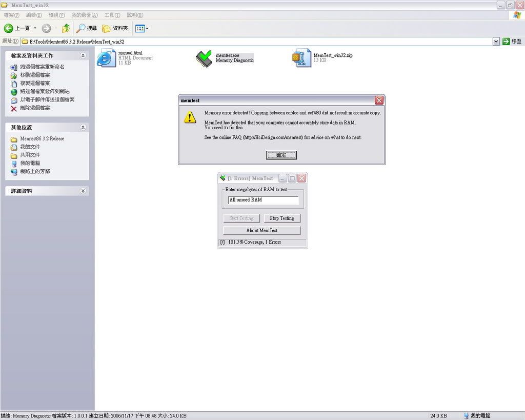Click the My Computer icon in sidebar
Viewport: 525px width, 420px height.
point(14,164)
